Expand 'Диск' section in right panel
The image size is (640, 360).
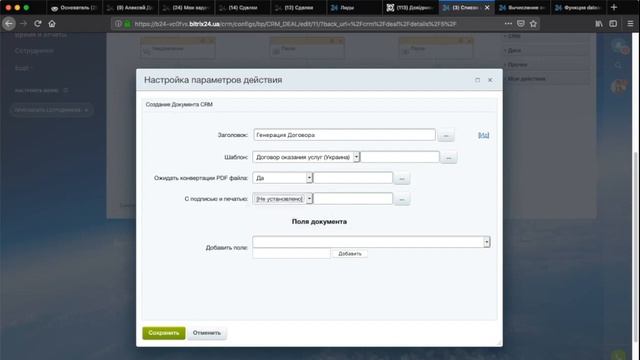(x=546, y=51)
